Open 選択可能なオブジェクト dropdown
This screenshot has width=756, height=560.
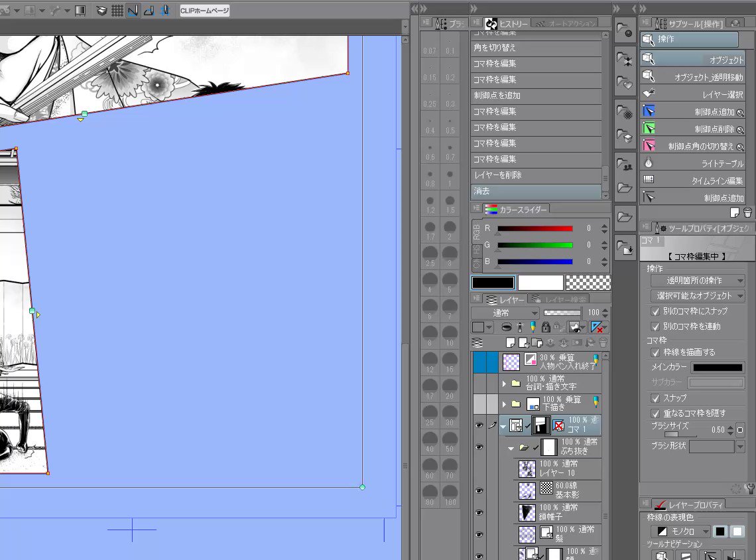698,296
